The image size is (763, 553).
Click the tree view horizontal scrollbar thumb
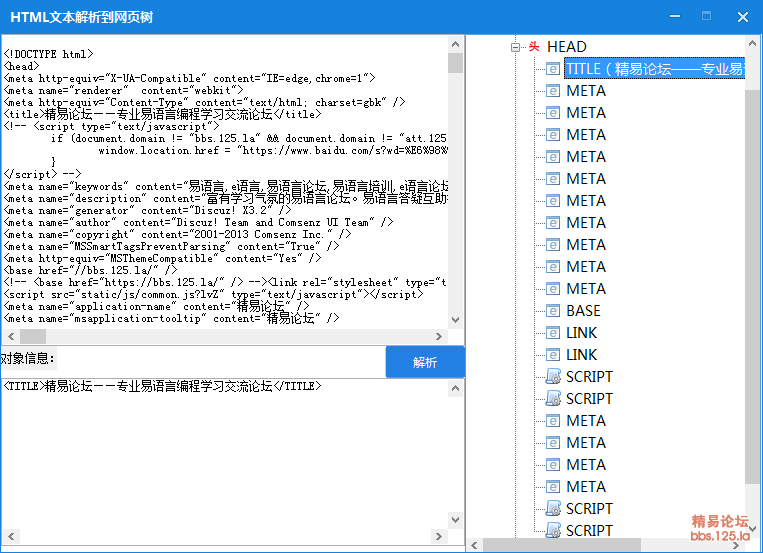[x=562, y=545]
